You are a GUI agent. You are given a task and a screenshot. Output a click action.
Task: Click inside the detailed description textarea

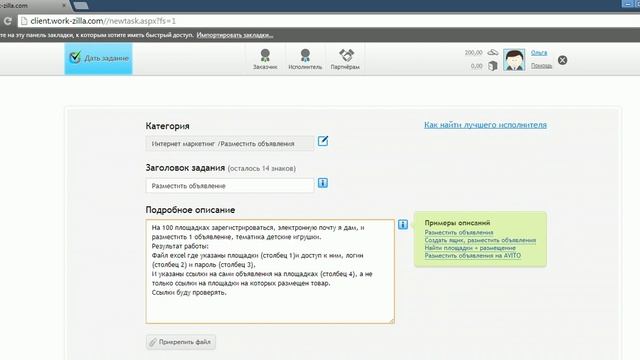tap(270, 271)
